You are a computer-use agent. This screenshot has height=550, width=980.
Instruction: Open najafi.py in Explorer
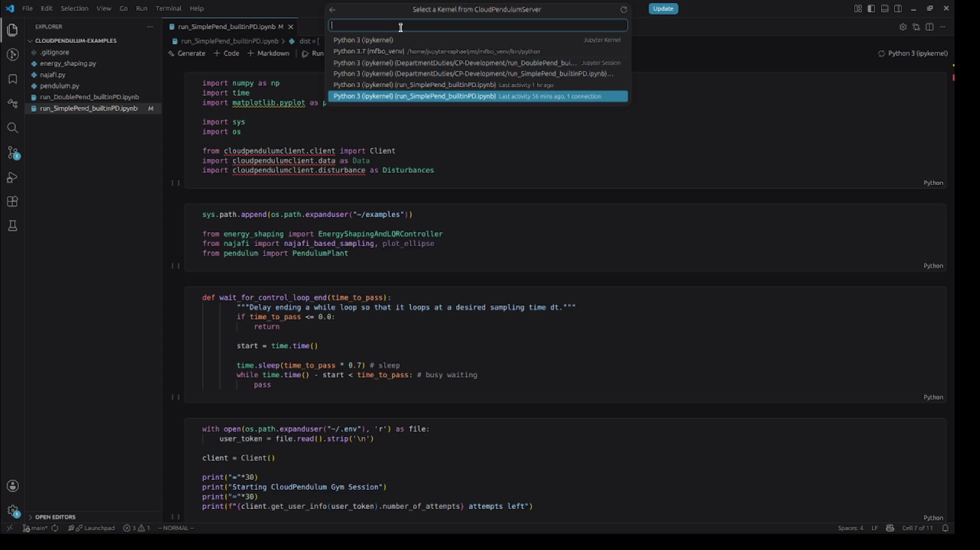point(52,75)
